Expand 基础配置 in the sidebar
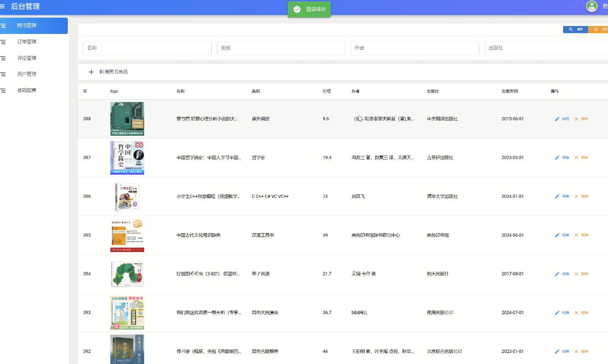 34,90
